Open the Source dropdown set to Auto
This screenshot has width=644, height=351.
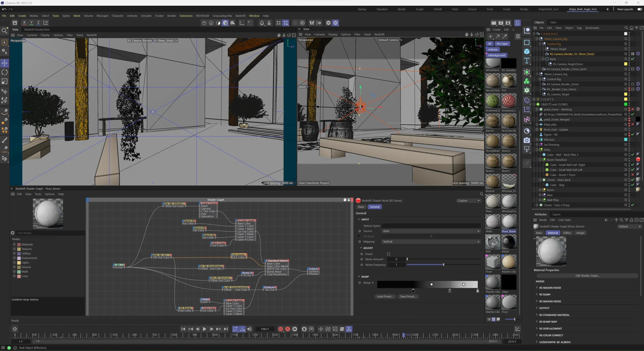[431, 231]
